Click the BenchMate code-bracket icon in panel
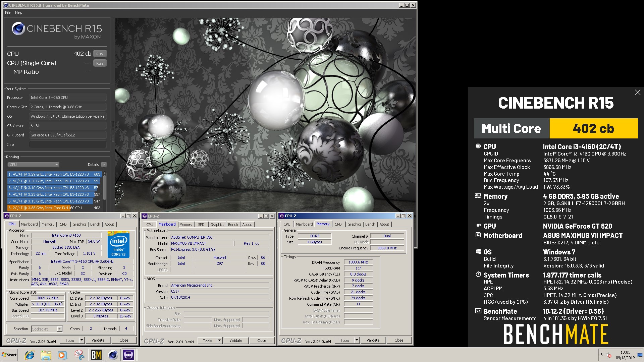The height and width of the screenshot is (362, 644). [x=478, y=311]
